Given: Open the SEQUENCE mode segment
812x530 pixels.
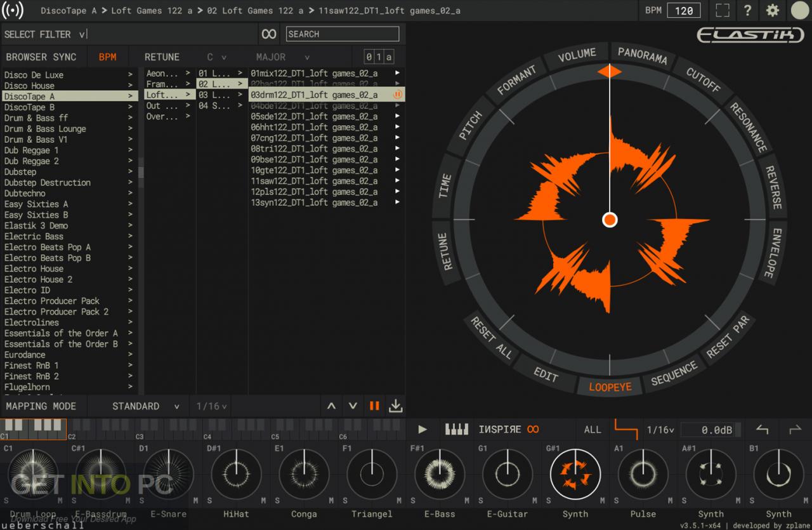Looking at the screenshot, I should coord(674,373).
